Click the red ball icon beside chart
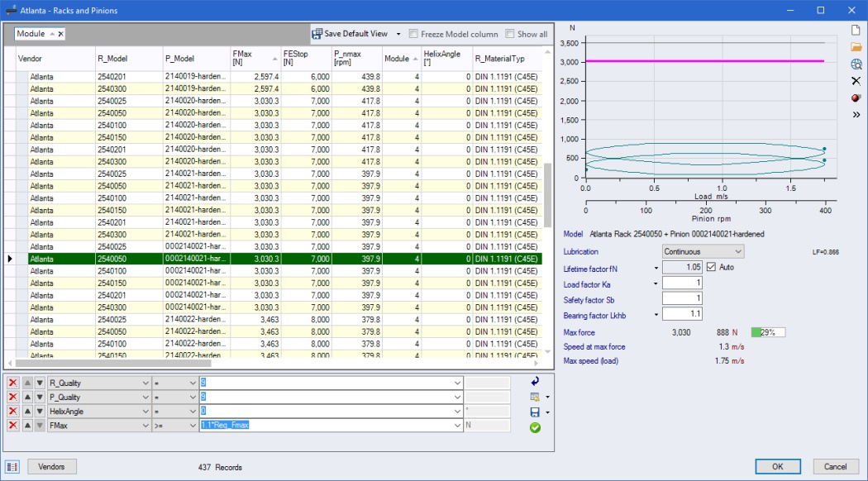Screen dimensions: 868x481 coord(856,98)
